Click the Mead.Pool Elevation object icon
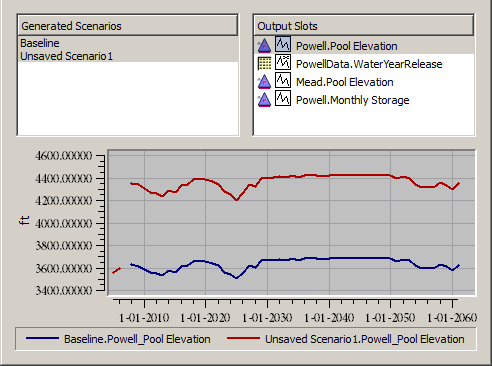 point(264,82)
